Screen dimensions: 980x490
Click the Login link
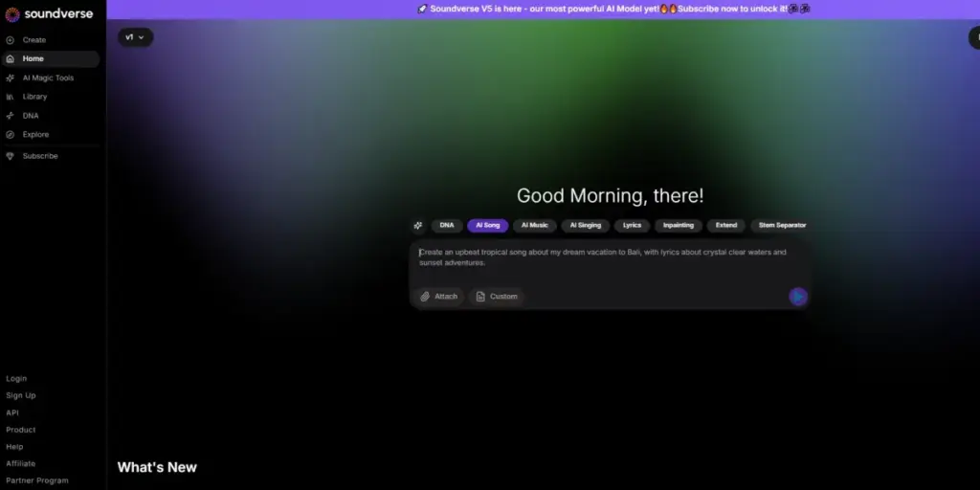point(16,379)
